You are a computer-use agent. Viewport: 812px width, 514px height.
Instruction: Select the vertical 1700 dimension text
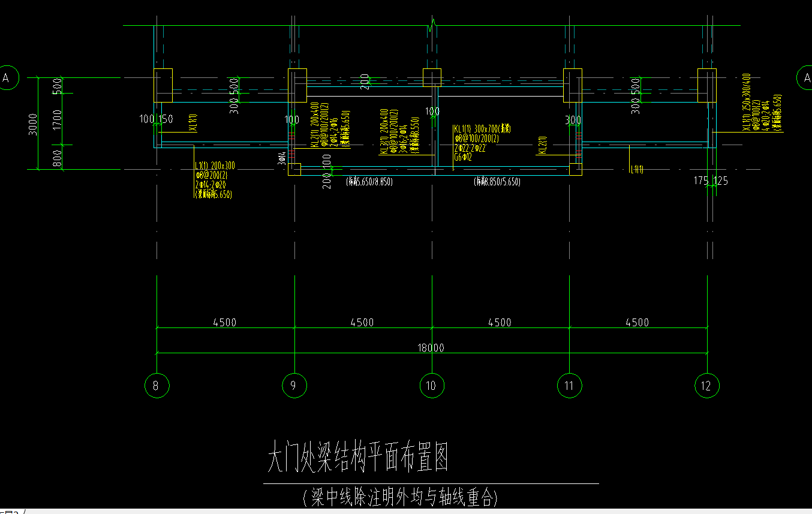click(57, 119)
